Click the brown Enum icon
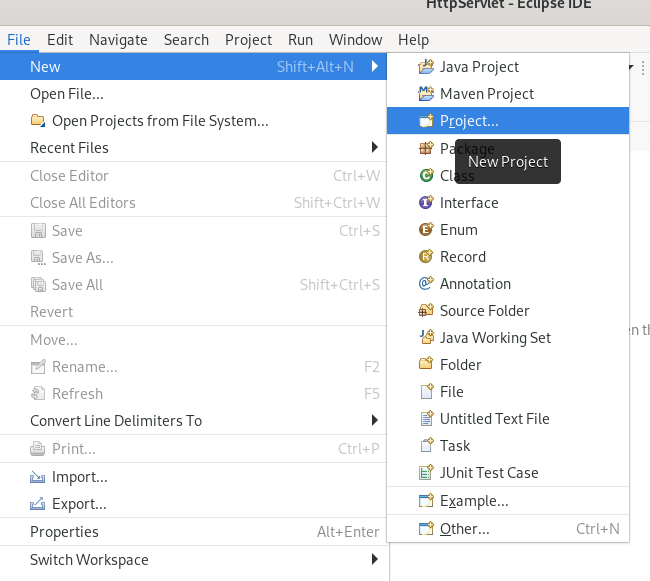The width and height of the screenshot is (650, 581). point(426,229)
